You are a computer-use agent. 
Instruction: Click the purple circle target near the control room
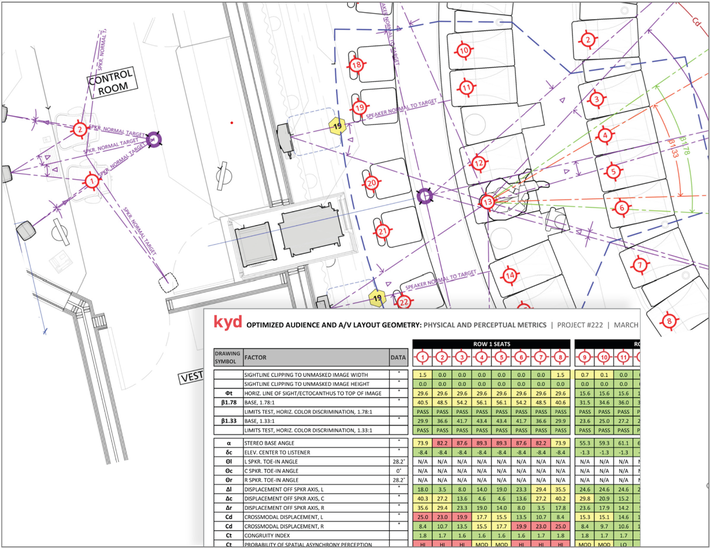pos(155,143)
